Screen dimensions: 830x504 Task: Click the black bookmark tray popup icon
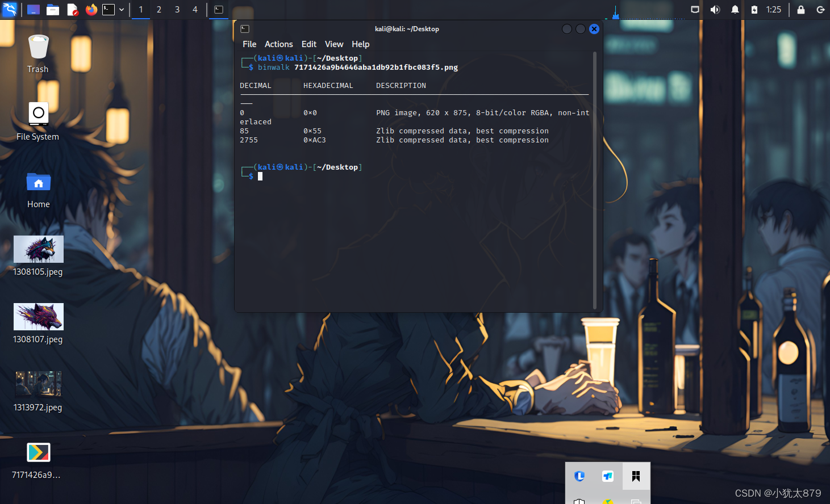636,476
